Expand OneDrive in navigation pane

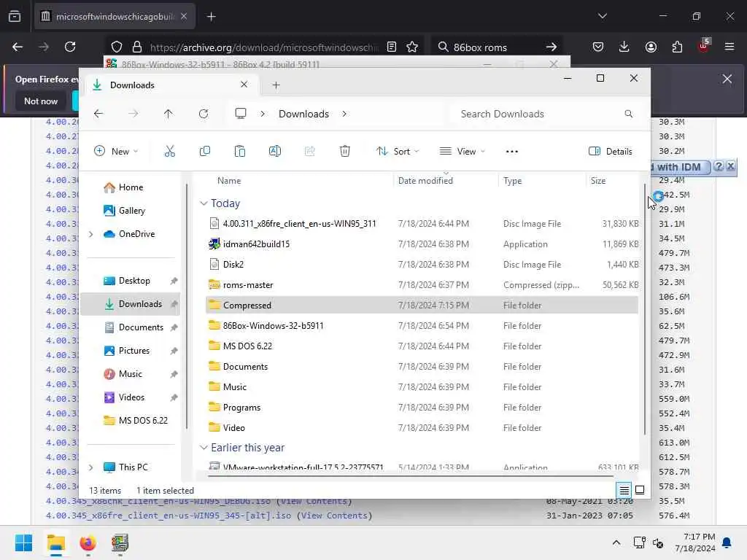(x=91, y=234)
